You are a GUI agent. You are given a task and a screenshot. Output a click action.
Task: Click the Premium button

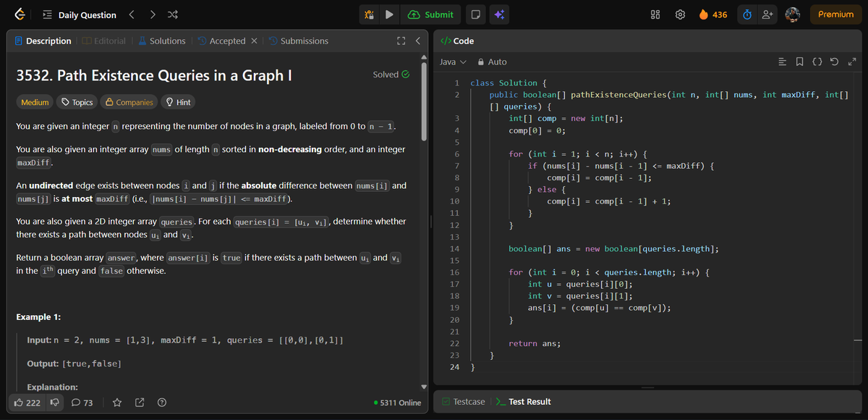point(835,14)
